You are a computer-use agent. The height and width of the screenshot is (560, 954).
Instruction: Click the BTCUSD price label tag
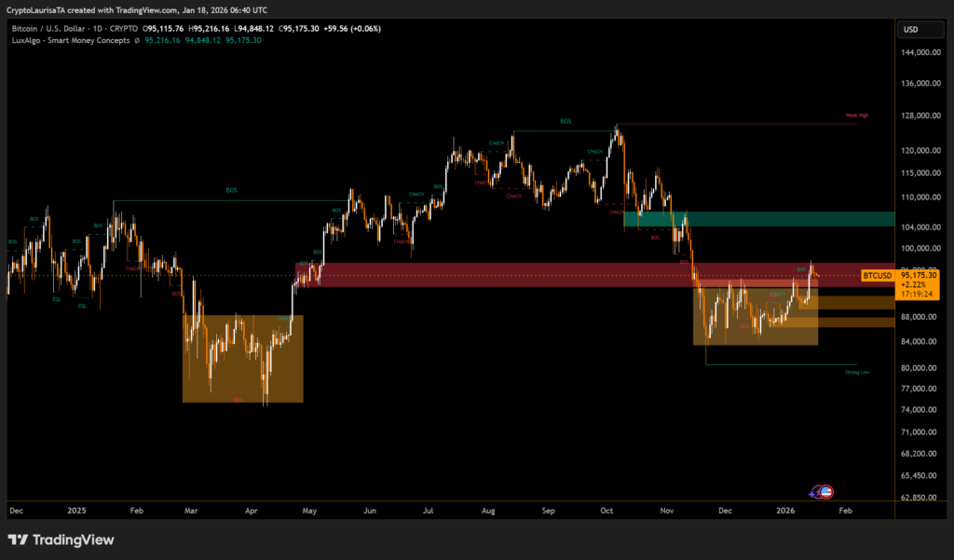(x=877, y=276)
